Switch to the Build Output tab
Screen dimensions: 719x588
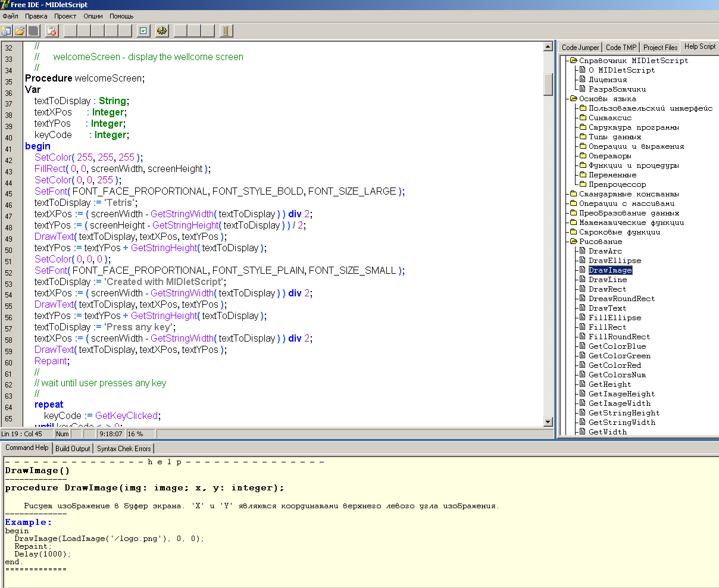point(73,449)
